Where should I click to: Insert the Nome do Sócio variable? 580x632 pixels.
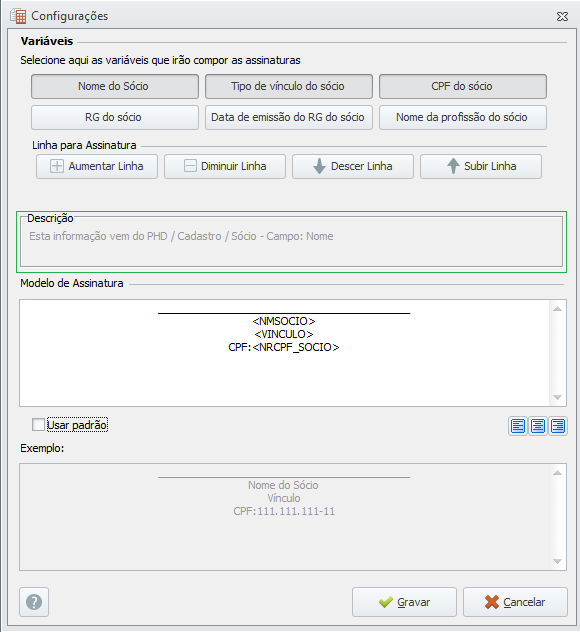(x=115, y=86)
